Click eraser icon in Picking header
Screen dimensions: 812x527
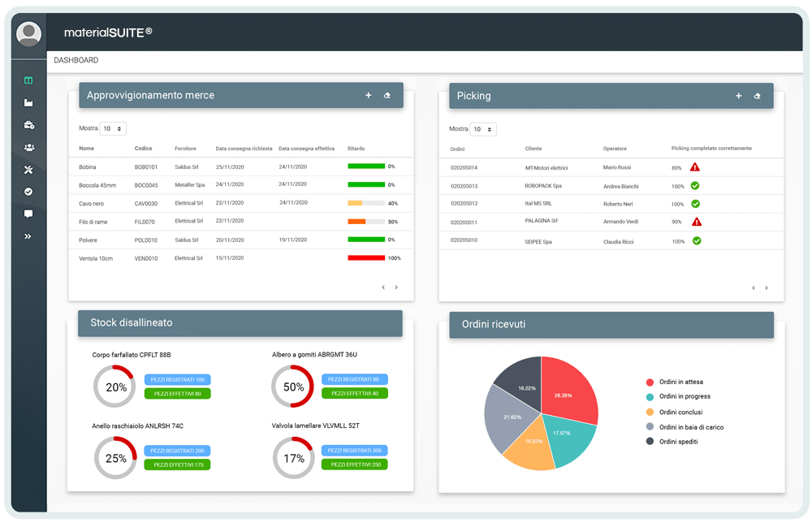click(757, 96)
